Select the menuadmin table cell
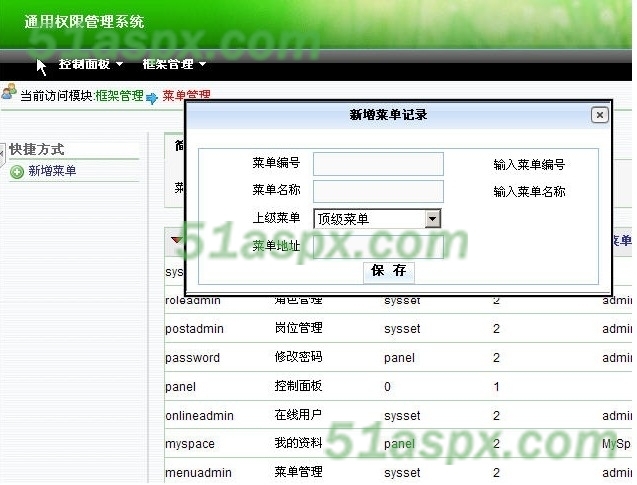 (199, 473)
